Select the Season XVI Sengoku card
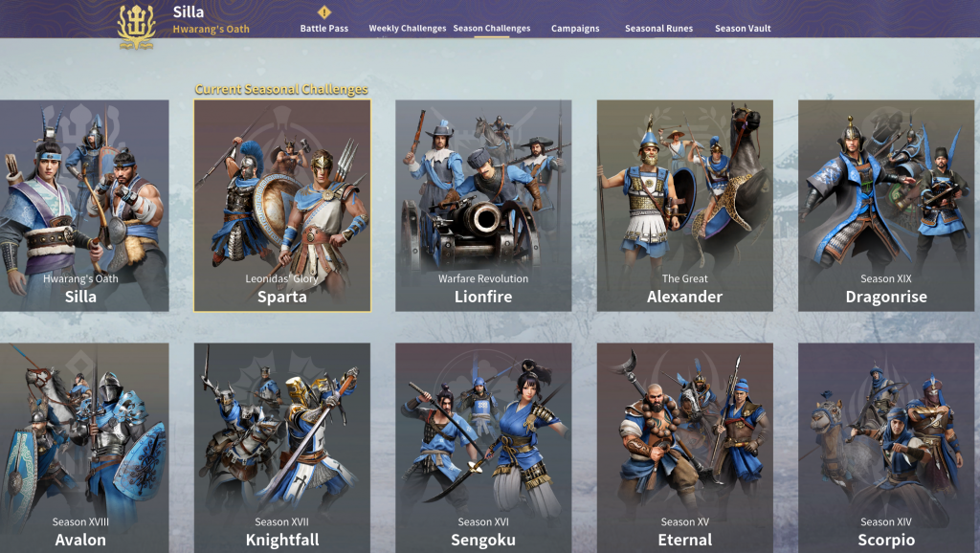The width and height of the screenshot is (980, 553). pos(483,448)
